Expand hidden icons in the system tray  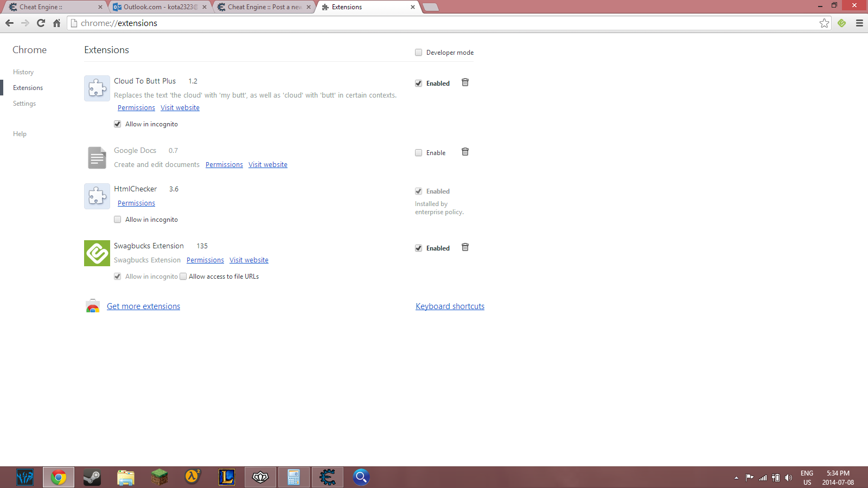point(736,477)
